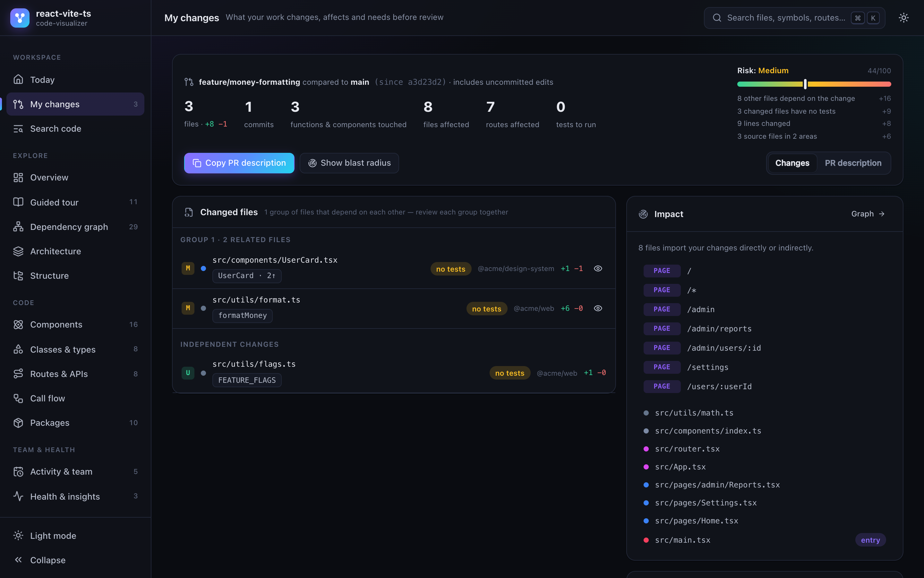Click the Impact panel radar icon

(x=643, y=214)
